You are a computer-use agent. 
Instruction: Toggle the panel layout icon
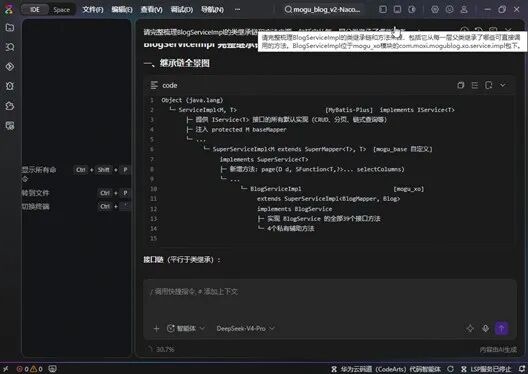coord(397,9)
